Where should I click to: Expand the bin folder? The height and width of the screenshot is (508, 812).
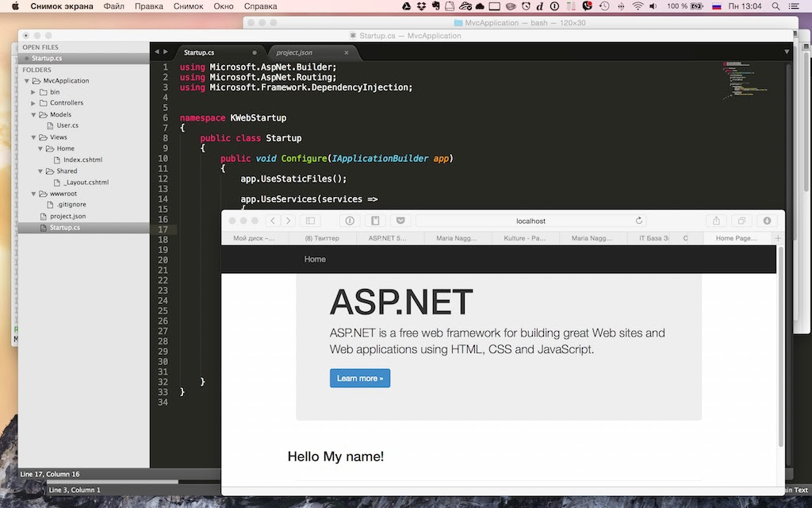pyautogui.click(x=33, y=92)
